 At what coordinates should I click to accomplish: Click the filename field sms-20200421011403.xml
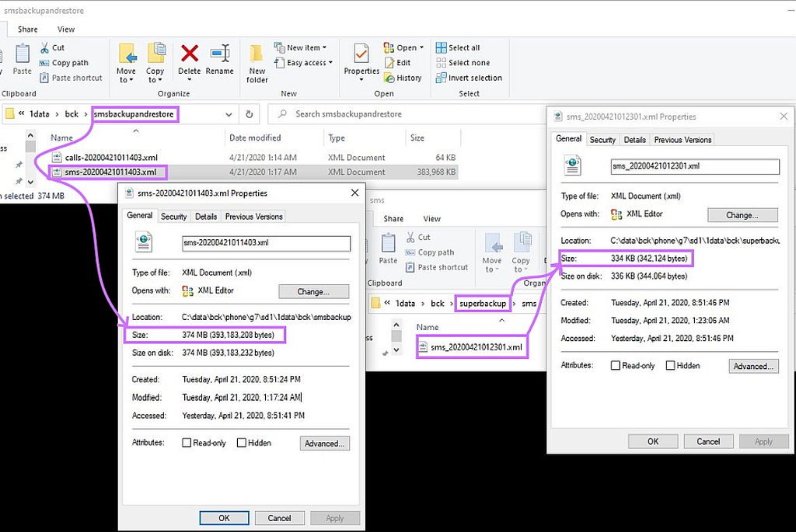point(266,243)
